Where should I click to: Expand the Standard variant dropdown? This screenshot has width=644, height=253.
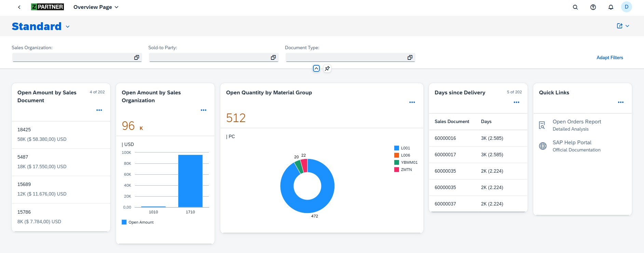click(x=68, y=27)
